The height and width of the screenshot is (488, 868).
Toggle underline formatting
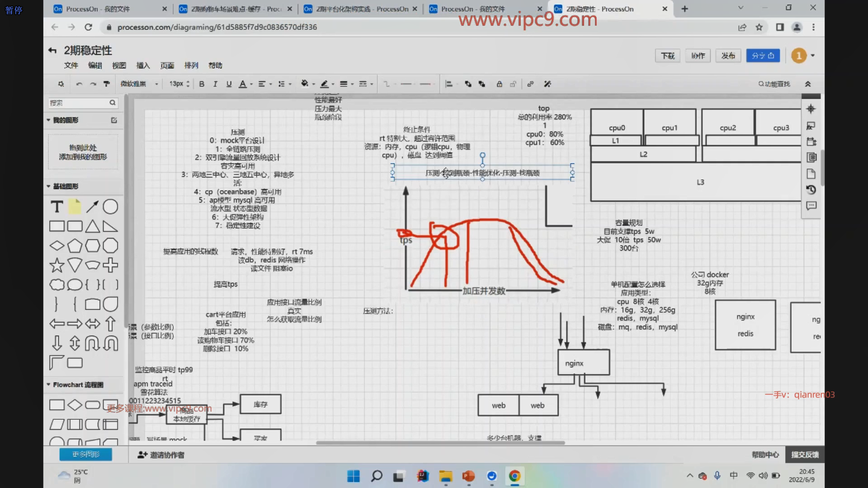point(229,84)
